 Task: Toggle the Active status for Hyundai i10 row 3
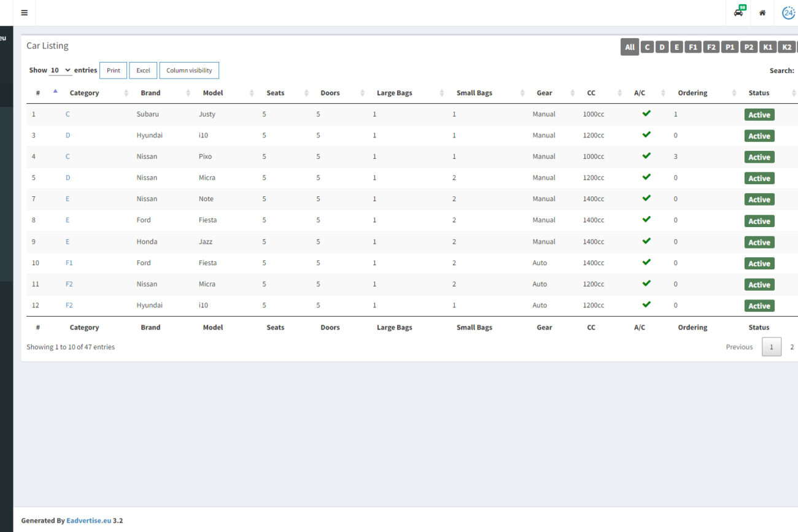pos(759,136)
